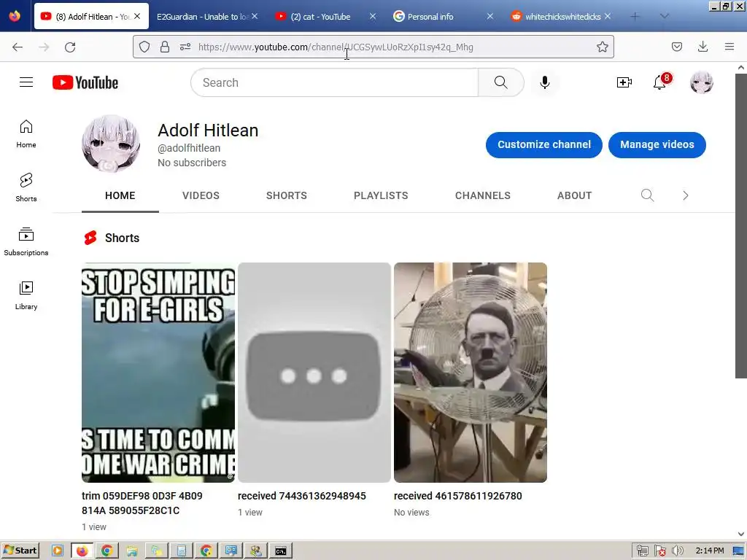Click the YouTube search field

pos(335,82)
